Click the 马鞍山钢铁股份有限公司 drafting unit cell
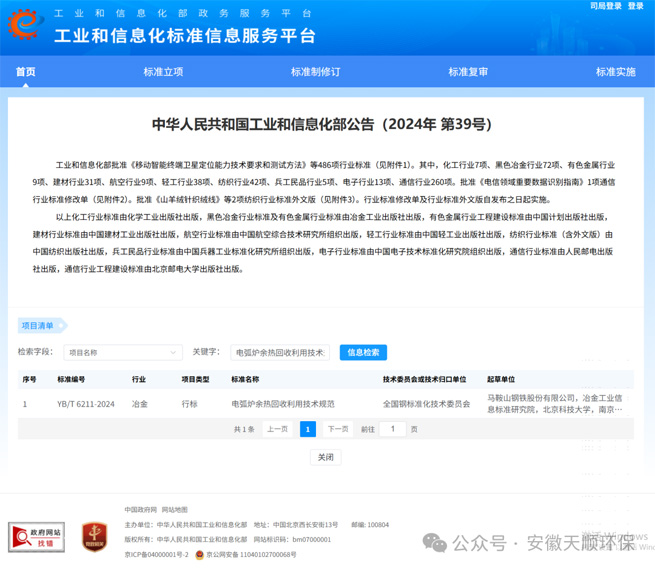 (x=555, y=404)
